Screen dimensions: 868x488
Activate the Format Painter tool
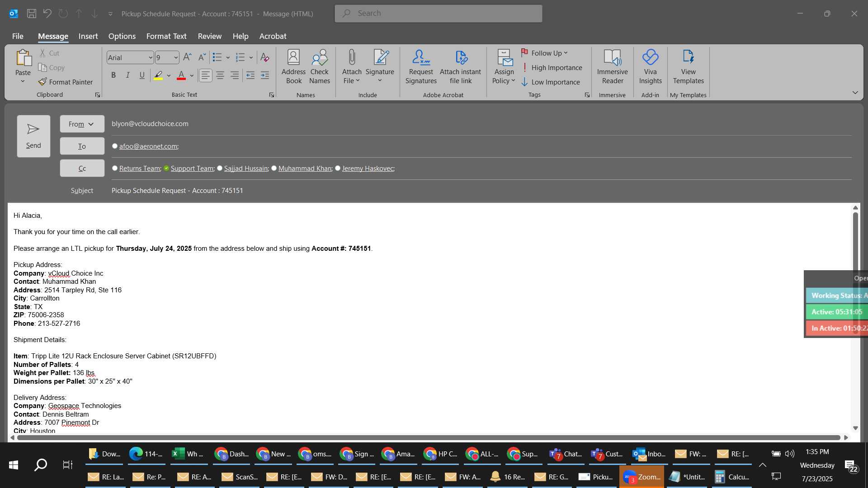(66, 82)
